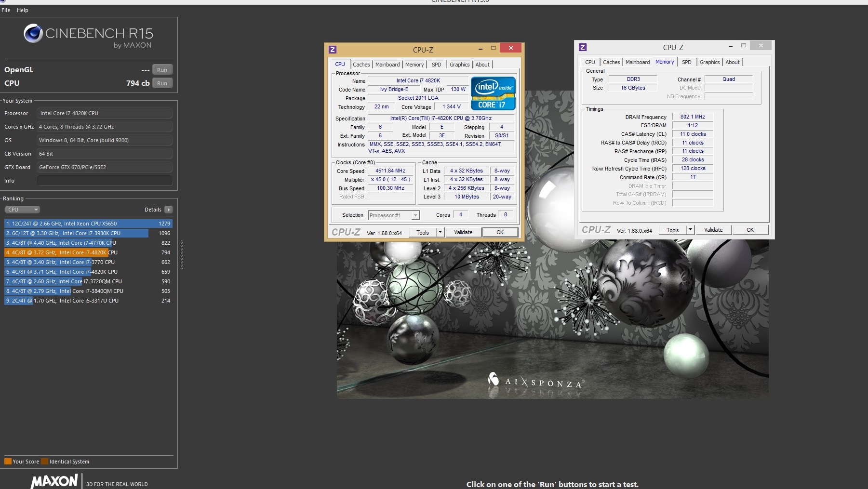This screenshot has height=489, width=868.
Task: Switch to the About tab in the CPU-Z CPU window
Action: (x=482, y=65)
